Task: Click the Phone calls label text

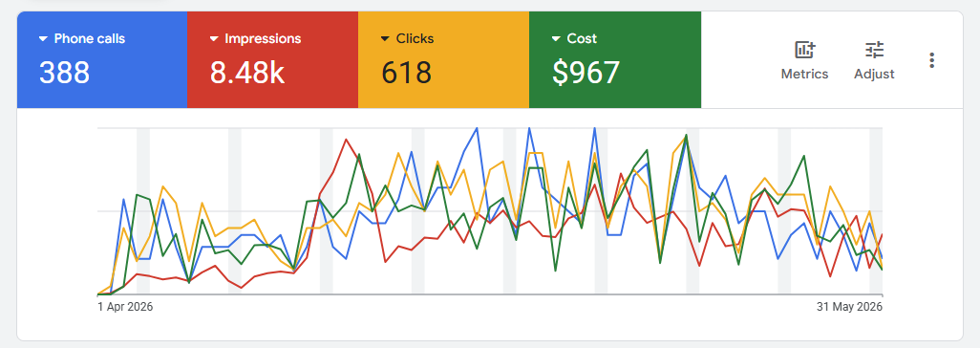Action: pos(90,39)
